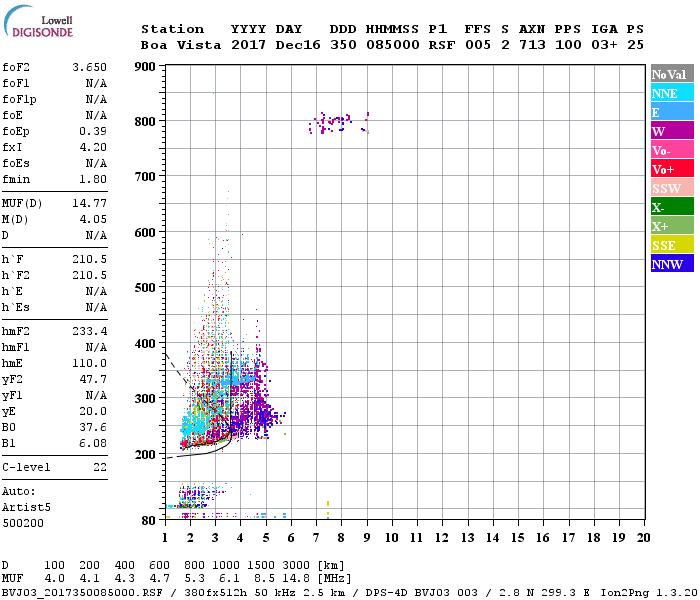Select the NoVal gray legend swatch
700x600 pixels.
click(x=671, y=74)
